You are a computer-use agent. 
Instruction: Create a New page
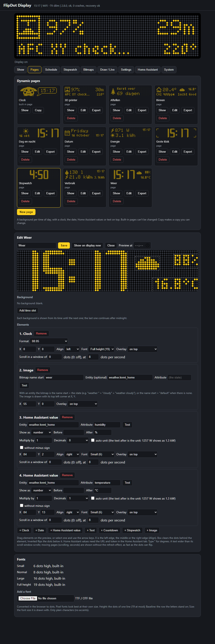(x=26, y=212)
